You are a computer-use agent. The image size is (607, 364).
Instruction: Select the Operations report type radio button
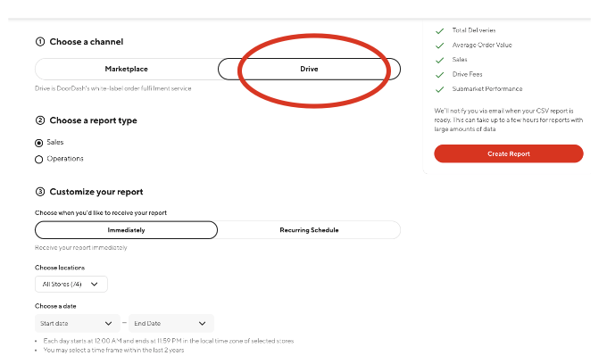(38, 160)
